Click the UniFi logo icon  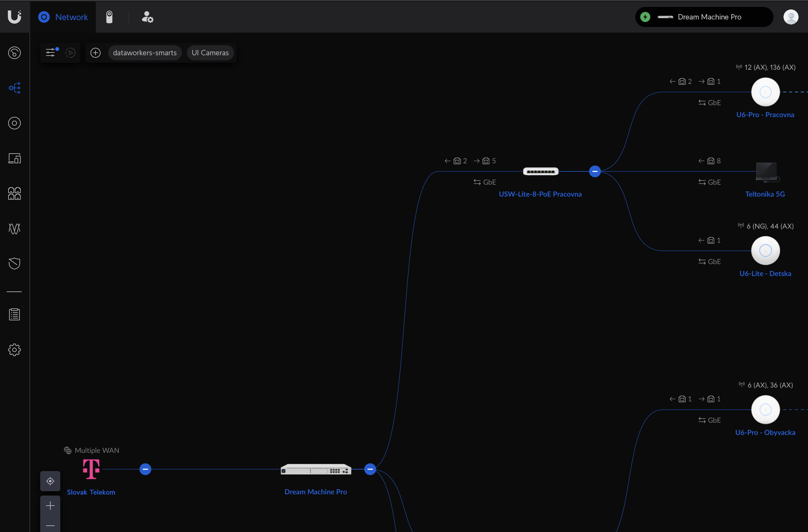[x=14, y=17]
